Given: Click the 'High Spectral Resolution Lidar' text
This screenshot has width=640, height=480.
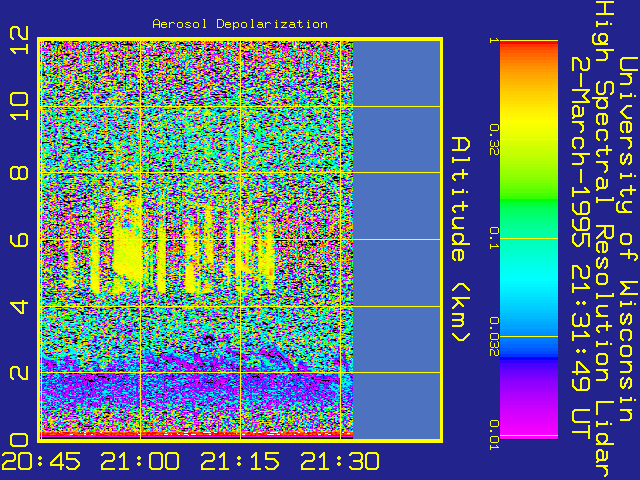Looking at the screenshot, I should click(x=603, y=240).
